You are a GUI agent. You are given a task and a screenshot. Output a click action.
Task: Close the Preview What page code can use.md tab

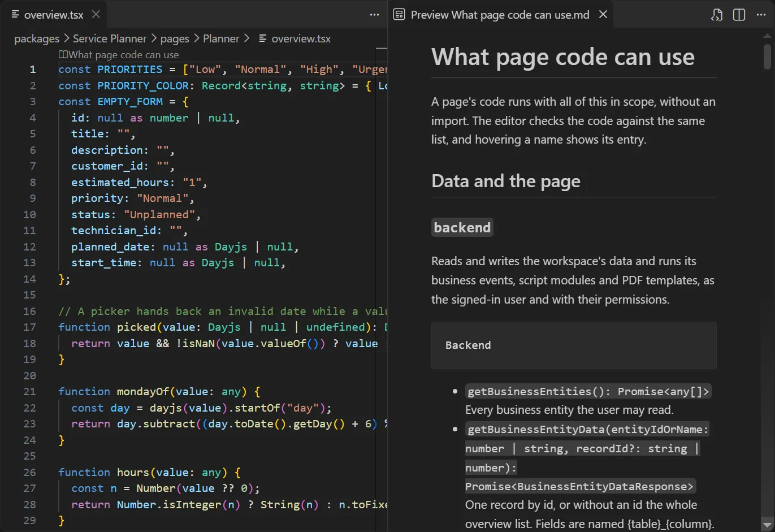[x=603, y=14]
